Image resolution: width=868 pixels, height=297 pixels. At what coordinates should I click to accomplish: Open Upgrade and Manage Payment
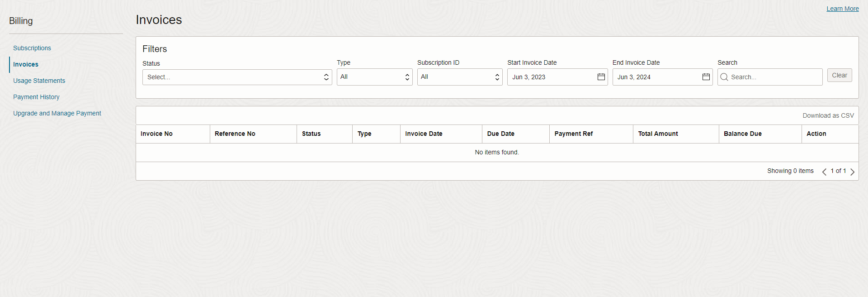coord(57,113)
